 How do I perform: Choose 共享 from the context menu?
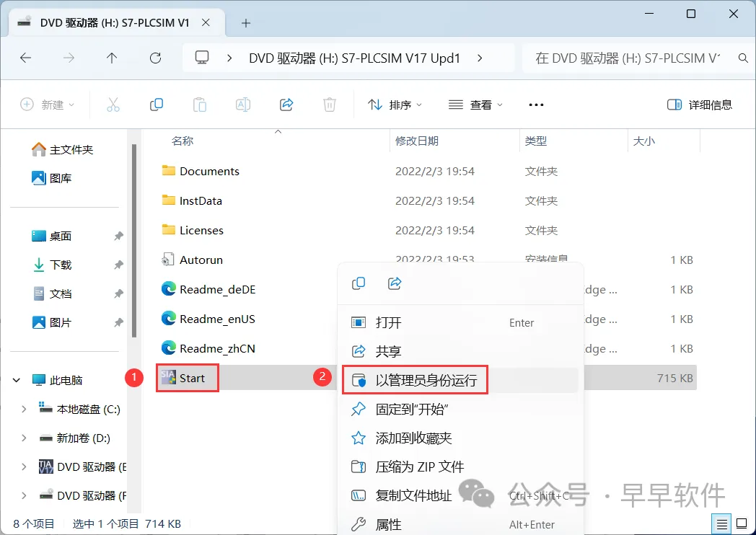pos(460,351)
